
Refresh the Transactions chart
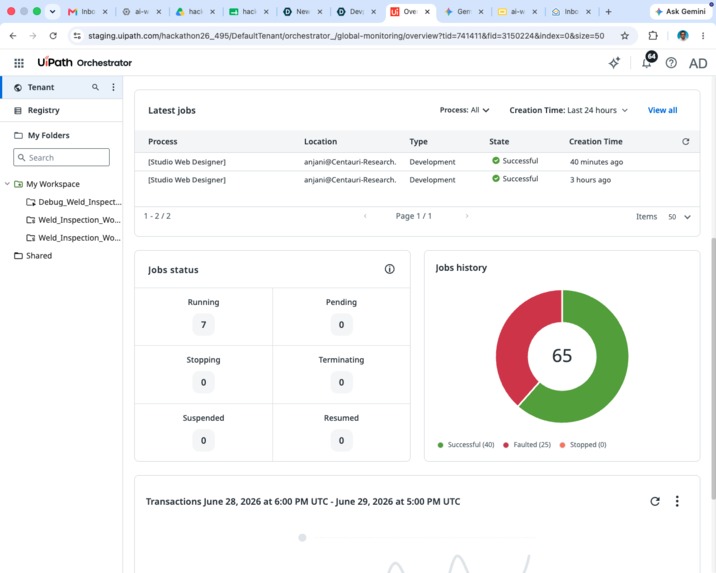click(x=655, y=501)
